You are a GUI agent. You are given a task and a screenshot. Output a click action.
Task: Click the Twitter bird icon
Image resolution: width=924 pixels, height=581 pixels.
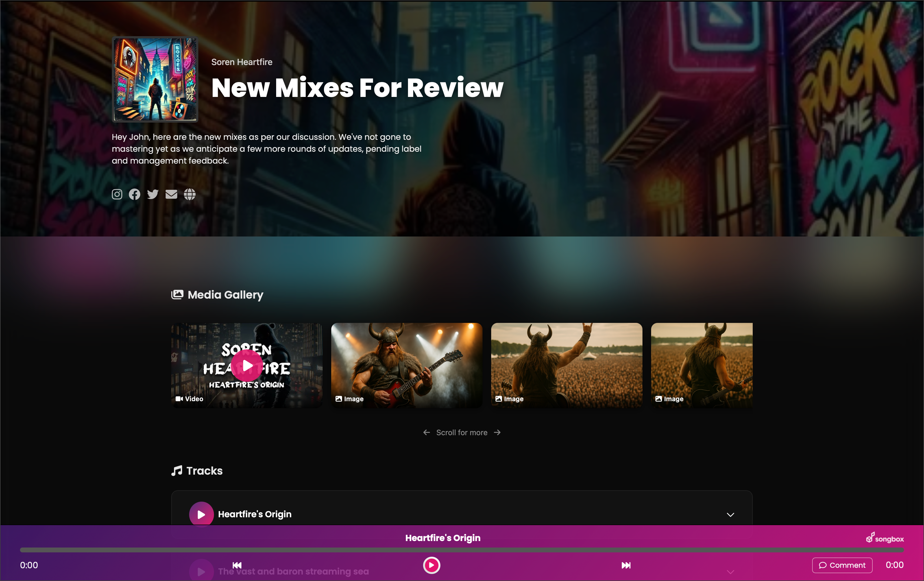pos(153,194)
